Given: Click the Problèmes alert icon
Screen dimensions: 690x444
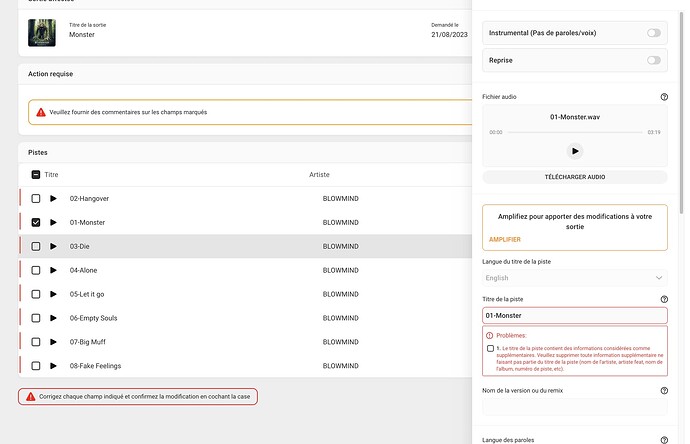Looking at the screenshot, I should pyautogui.click(x=489, y=335).
